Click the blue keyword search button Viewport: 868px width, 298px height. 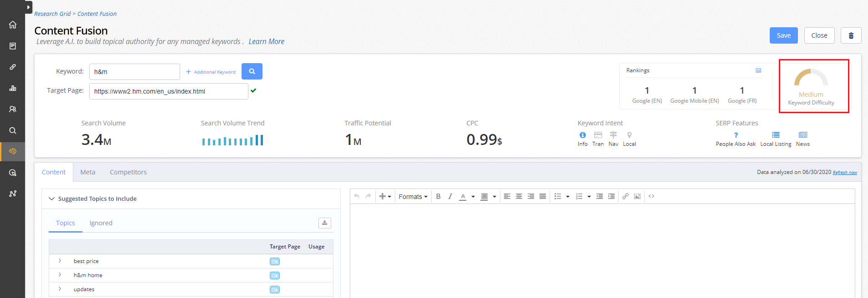pyautogui.click(x=252, y=71)
